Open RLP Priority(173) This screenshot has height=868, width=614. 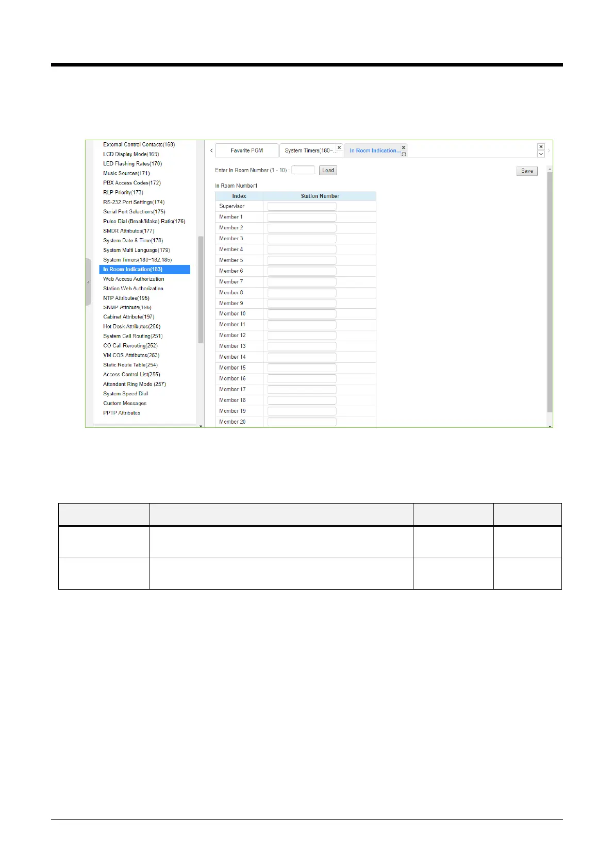tap(123, 192)
